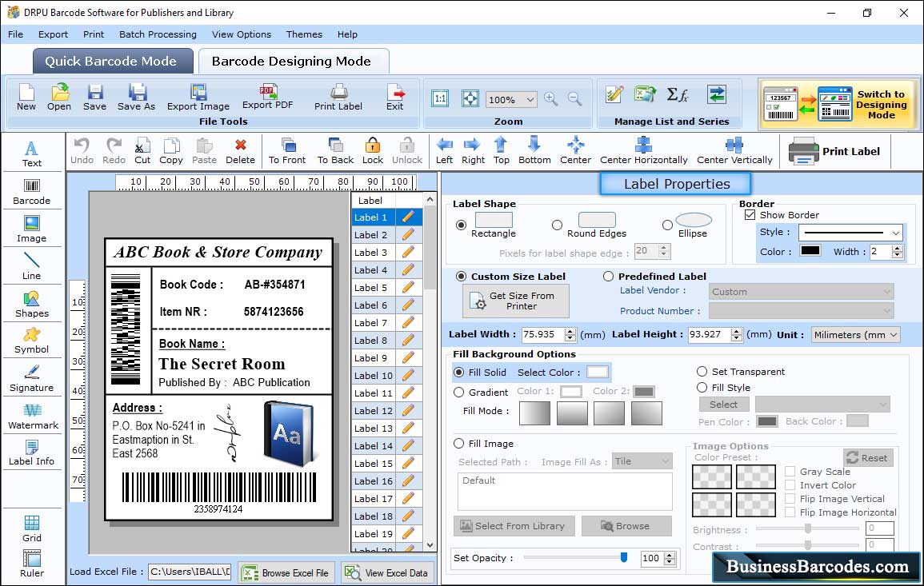Open the formula series icon
Viewport: 924px width, 586px height.
tap(677, 94)
